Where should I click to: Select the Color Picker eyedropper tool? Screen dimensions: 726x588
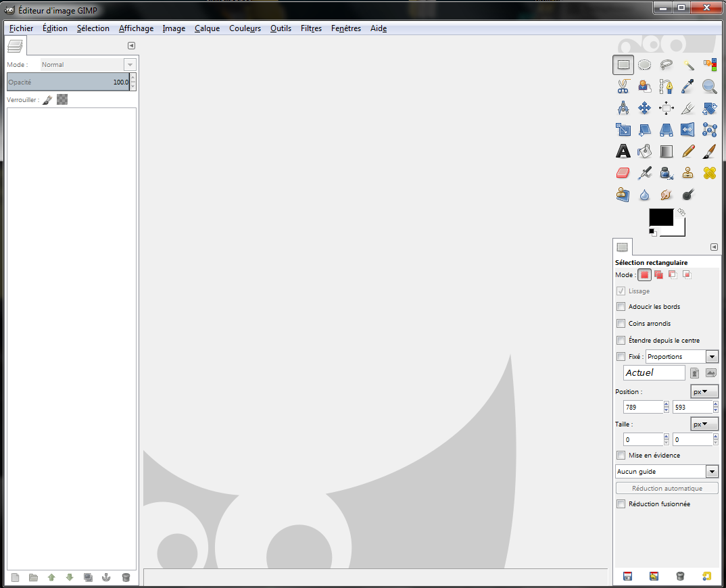[x=688, y=86]
